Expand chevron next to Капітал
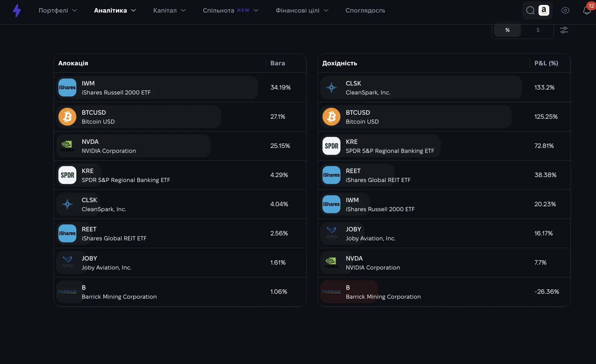596x364 pixels. (183, 10)
